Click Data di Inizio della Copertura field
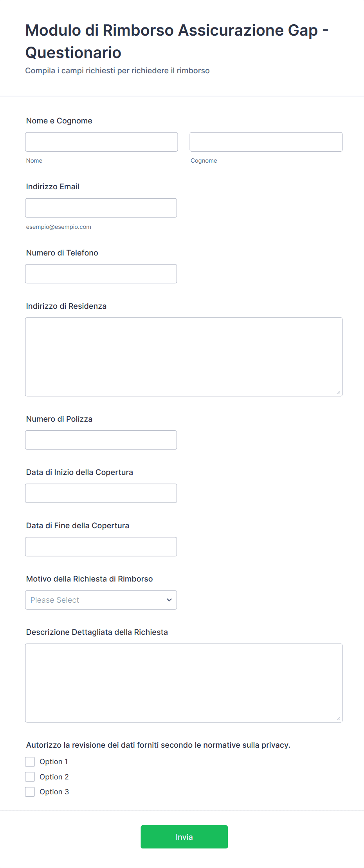 (101, 493)
